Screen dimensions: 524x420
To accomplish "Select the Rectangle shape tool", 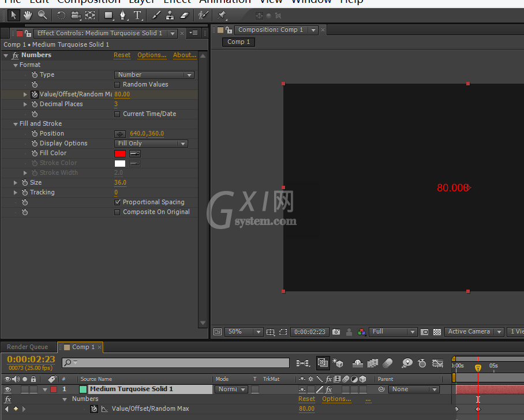I will pos(108,16).
